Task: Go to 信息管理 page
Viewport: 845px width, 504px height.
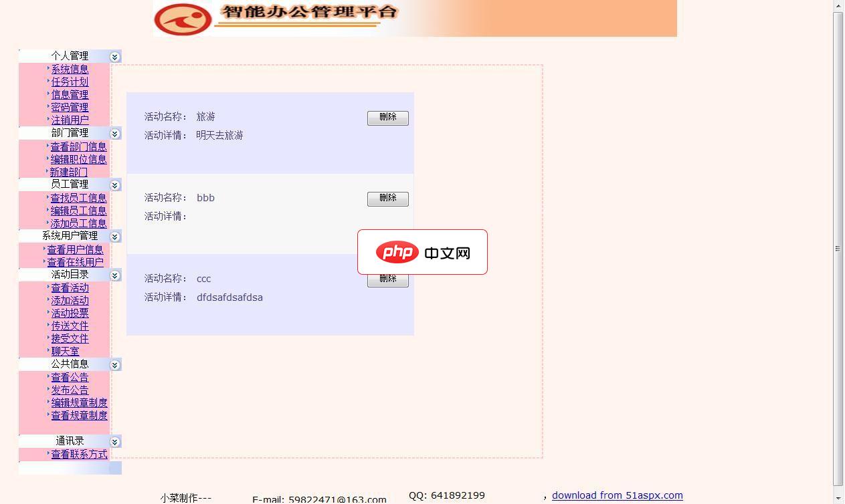Action: point(70,94)
